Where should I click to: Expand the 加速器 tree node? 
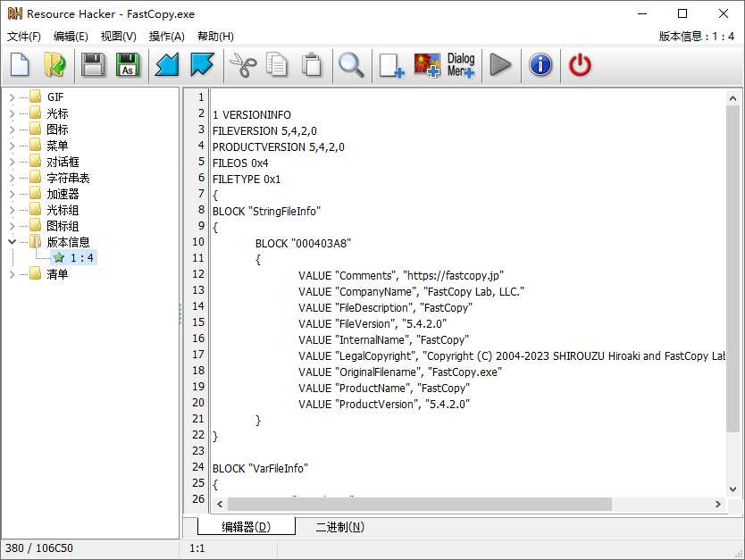point(12,195)
